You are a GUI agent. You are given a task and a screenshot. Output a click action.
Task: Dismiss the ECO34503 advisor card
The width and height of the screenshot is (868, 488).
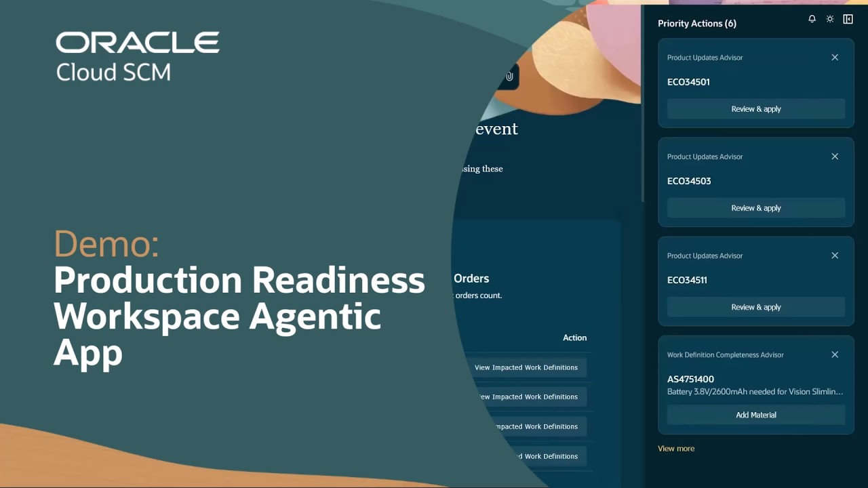(x=835, y=157)
